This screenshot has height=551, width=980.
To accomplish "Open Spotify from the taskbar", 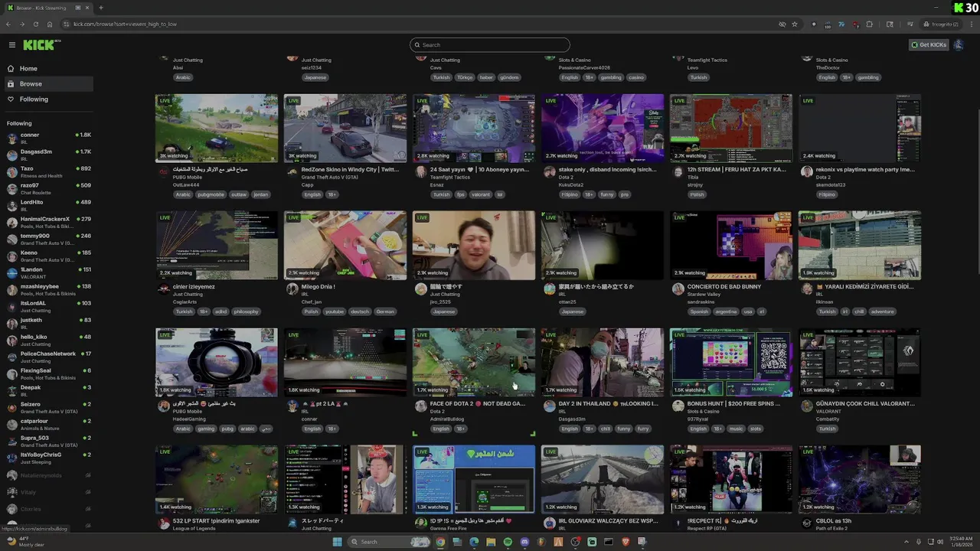I will (508, 542).
